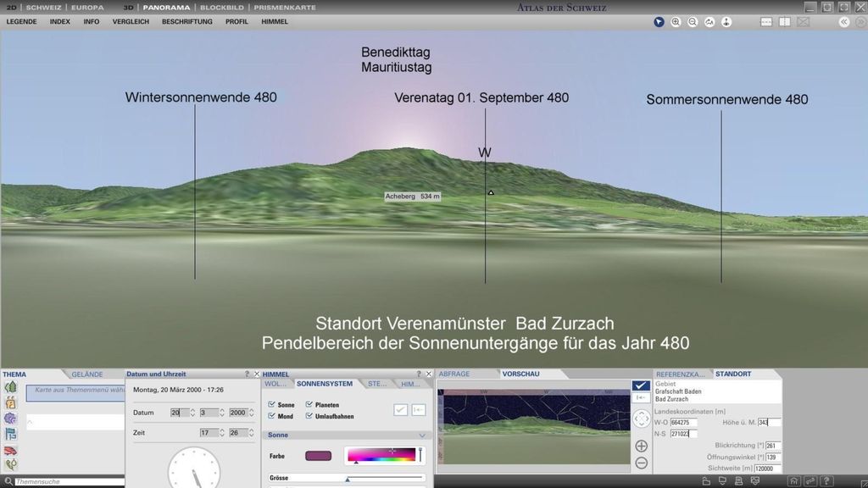The height and width of the screenshot is (488, 868).
Task: Open the society theme people icon
Action: click(x=10, y=402)
